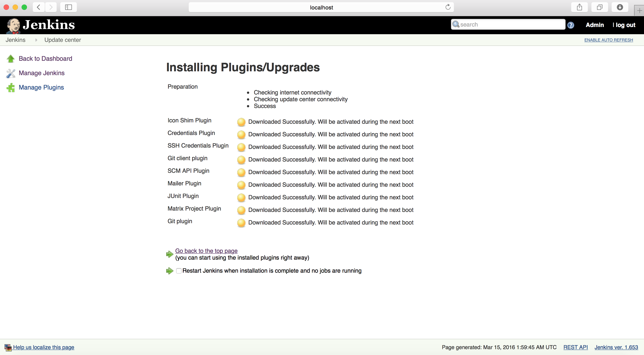
Task: Click the yellow status ball for SCM API Plugin
Action: point(241,172)
